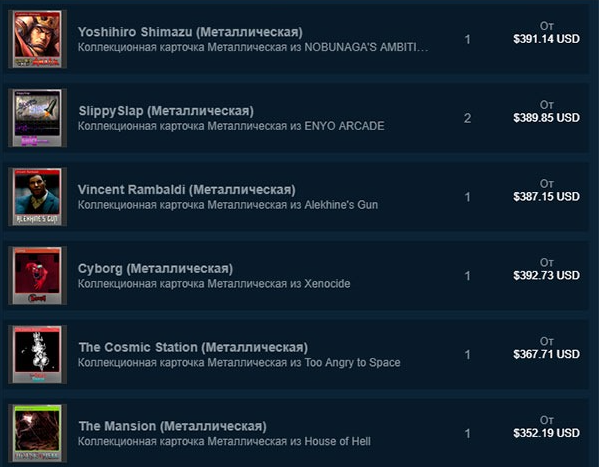Select the $367.71 USD price entry

coord(546,354)
